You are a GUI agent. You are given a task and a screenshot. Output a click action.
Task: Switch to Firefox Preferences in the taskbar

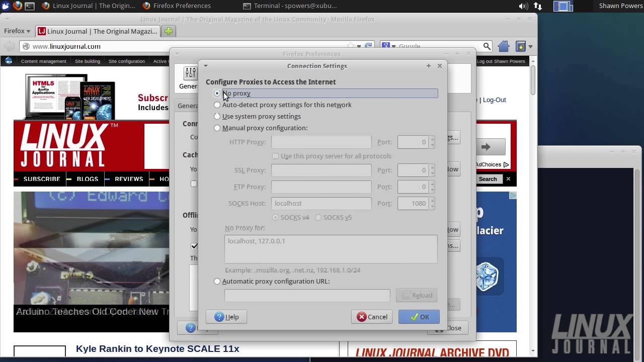coord(177,6)
